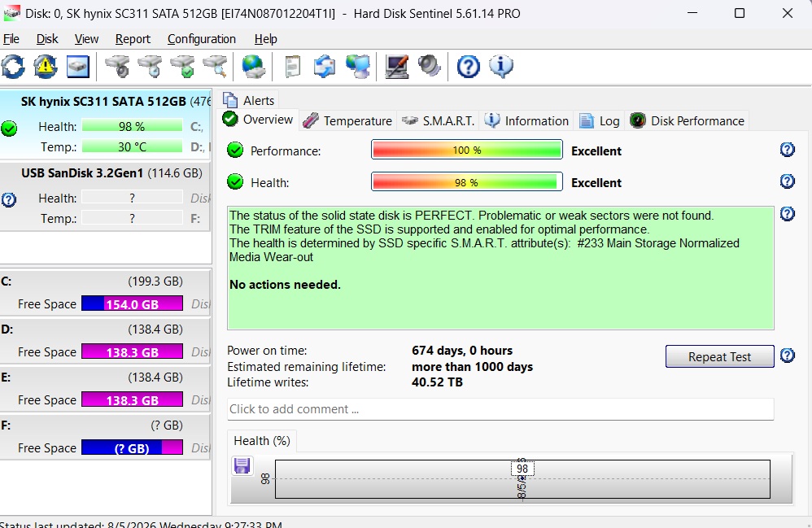Switch to the Information tab
Viewport: 812px width, 528px height.
[x=526, y=120]
